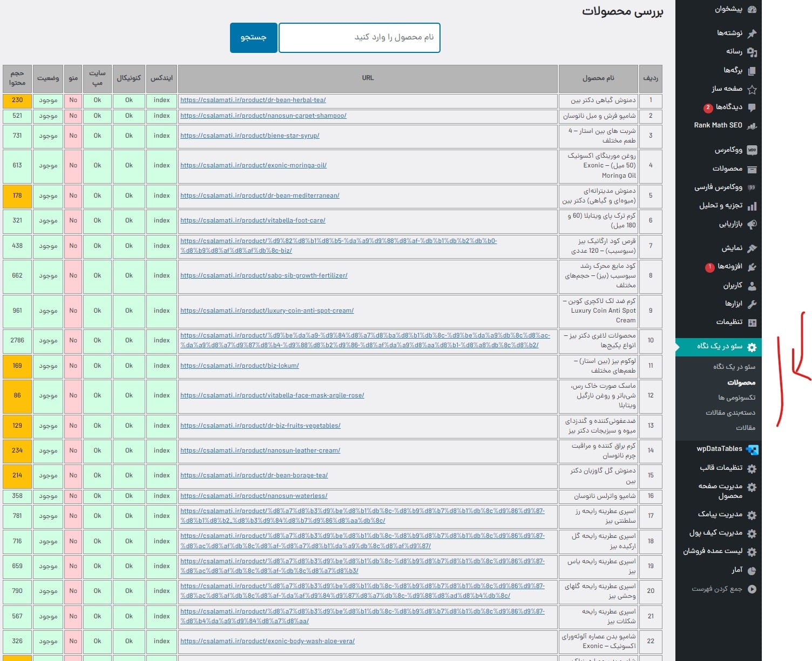Screen dimensions: 812x661
Task: Click the بررسی محصولات page heading
Action: click(622, 11)
